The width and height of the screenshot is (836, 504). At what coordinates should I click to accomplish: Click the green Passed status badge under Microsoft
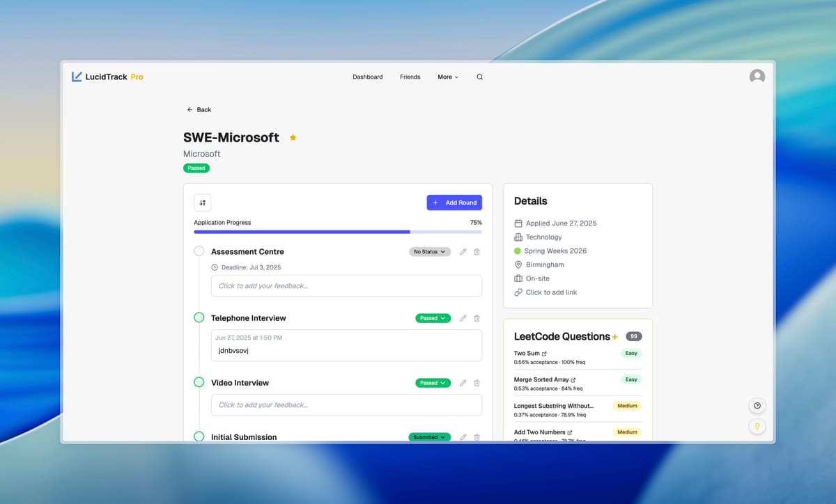coord(196,168)
